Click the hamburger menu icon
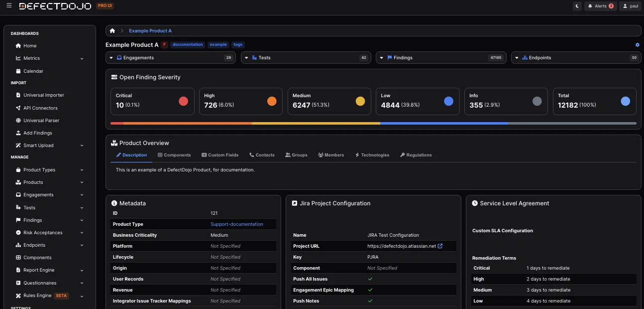 [x=9, y=6]
